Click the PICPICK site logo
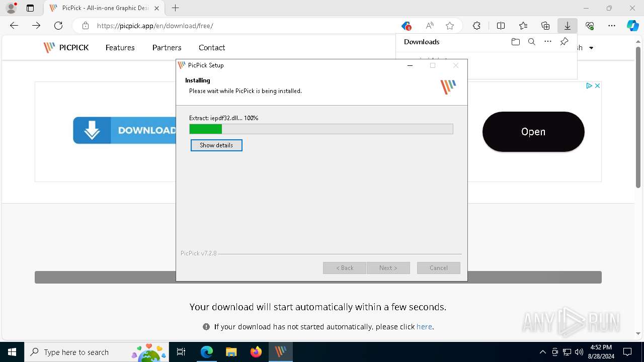The width and height of the screenshot is (644, 362). pyautogui.click(x=66, y=48)
